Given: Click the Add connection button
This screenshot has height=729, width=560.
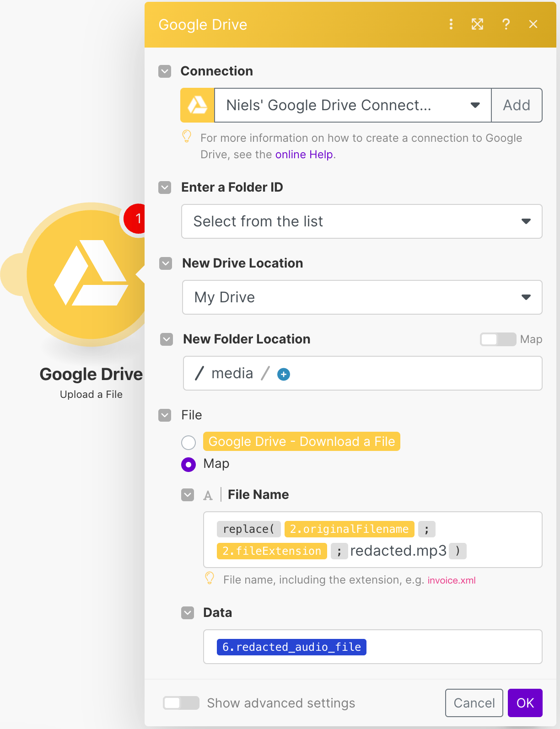Looking at the screenshot, I should (517, 105).
